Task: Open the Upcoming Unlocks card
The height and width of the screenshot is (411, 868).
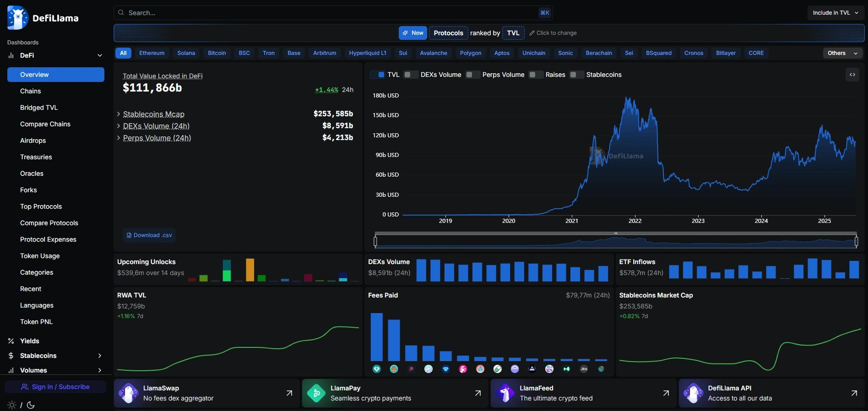Action: [238, 270]
